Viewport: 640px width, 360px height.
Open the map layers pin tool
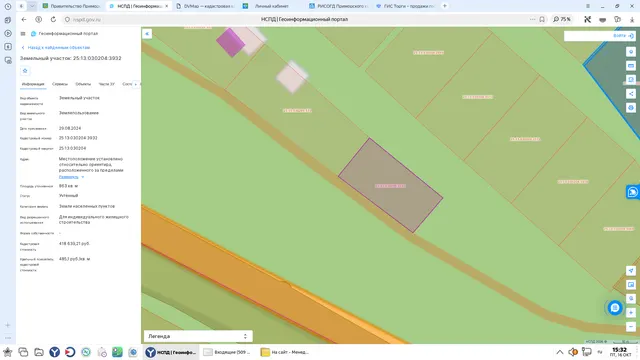pyautogui.click(x=631, y=52)
